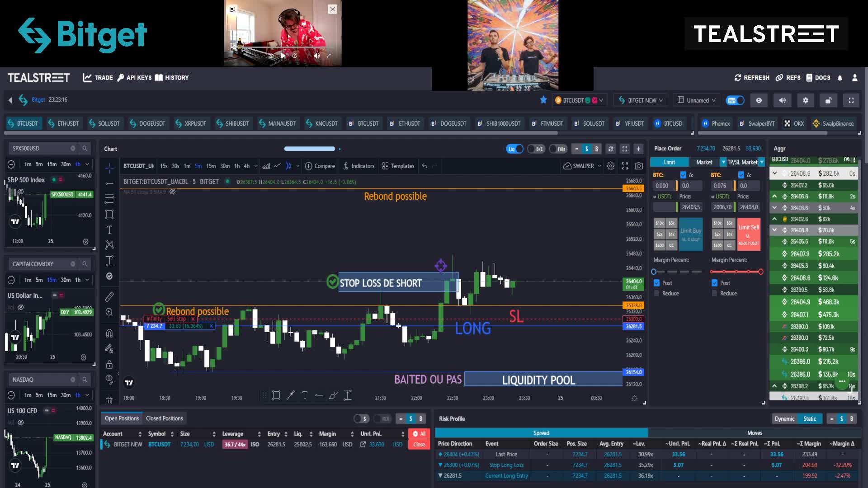The width and height of the screenshot is (868, 488).
Task: Open the notifications bell
Action: coord(840,78)
